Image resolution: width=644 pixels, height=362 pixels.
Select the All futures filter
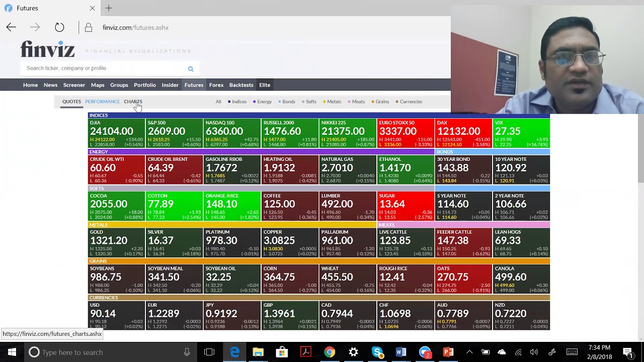pos(218,102)
